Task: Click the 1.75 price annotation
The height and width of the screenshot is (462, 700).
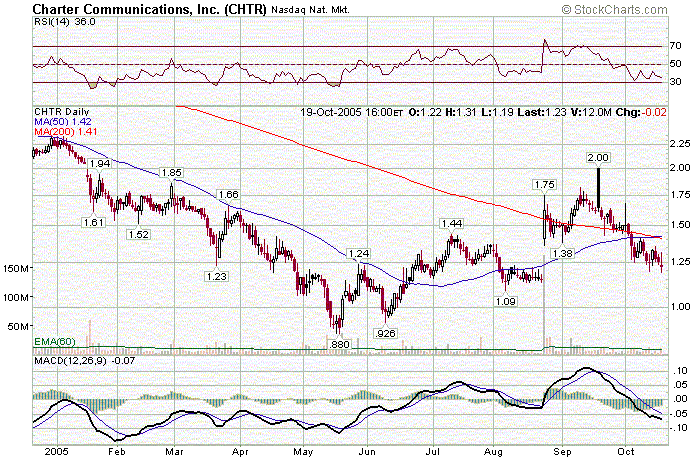Action: coord(544,184)
